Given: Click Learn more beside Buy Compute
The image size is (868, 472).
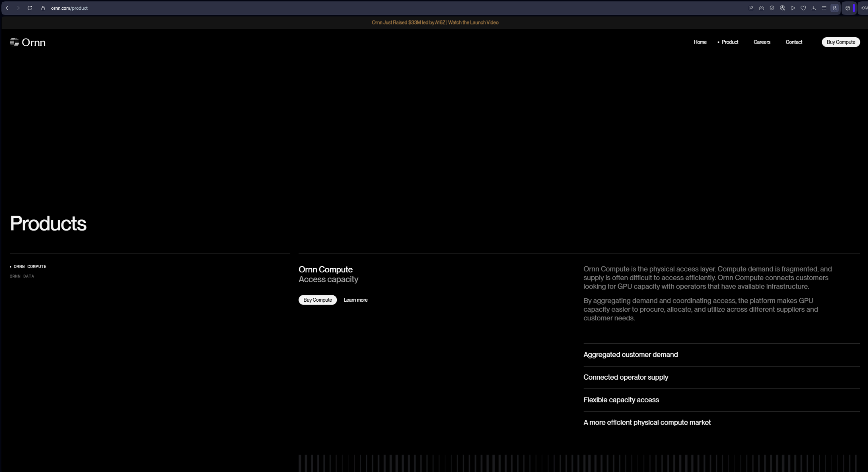Looking at the screenshot, I should pos(355,300).
